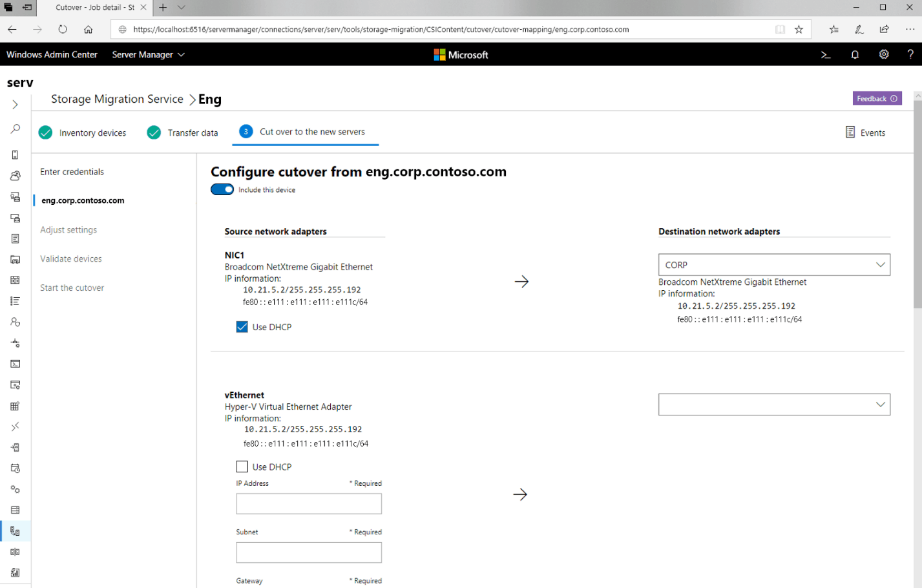Open the PowerShell tool in the sidebar

(x=15, y=364)
